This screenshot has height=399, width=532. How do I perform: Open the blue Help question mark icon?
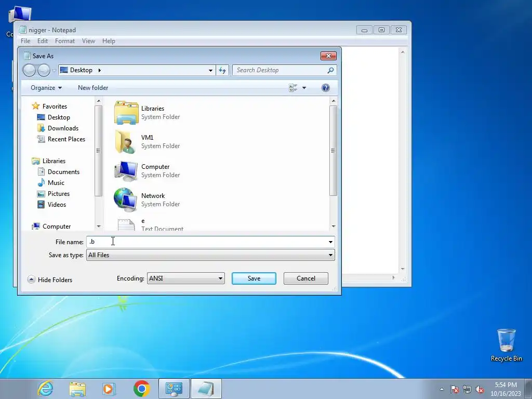click(325, 88)
